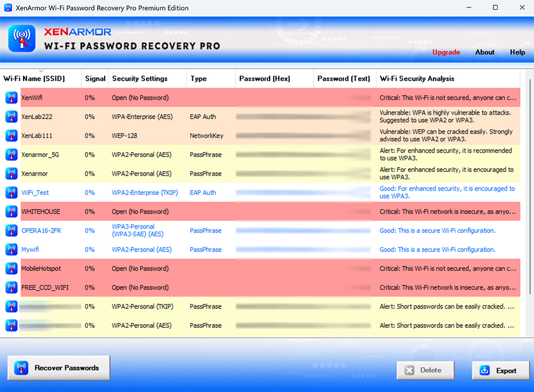The image size is (534, 392).
Task: Select the XenWifi network name
Action: [32, 98]
